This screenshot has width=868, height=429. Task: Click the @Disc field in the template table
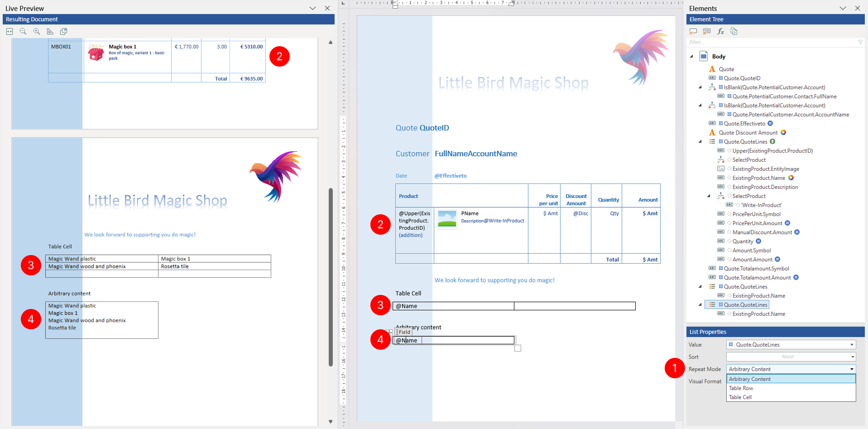[580, 213]
